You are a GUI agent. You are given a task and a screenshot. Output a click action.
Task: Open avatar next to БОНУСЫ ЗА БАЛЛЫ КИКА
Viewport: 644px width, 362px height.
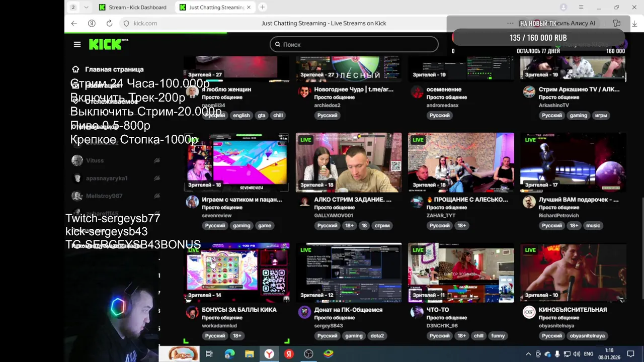point(192,312)
